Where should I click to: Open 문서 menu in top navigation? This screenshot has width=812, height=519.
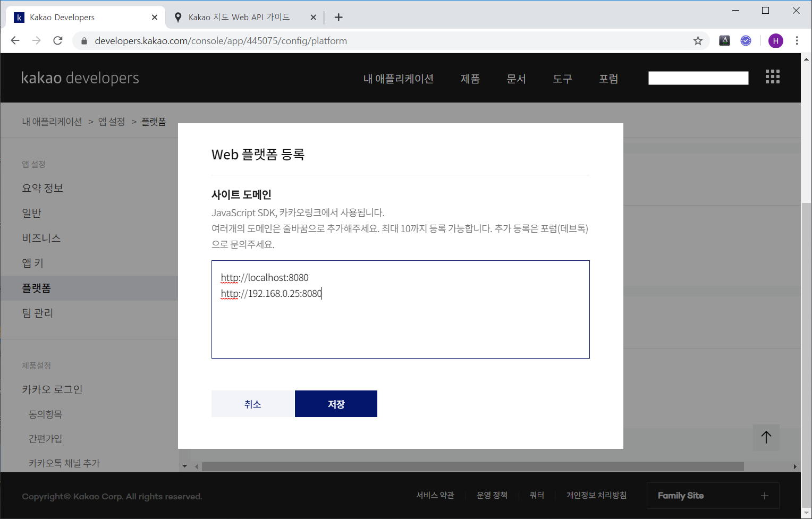click(x=517, y=79)
